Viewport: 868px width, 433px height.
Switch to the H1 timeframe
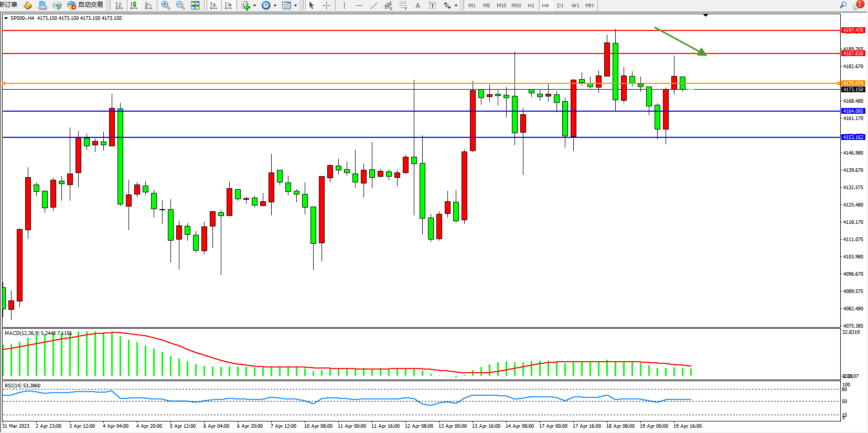click(531, 5)
